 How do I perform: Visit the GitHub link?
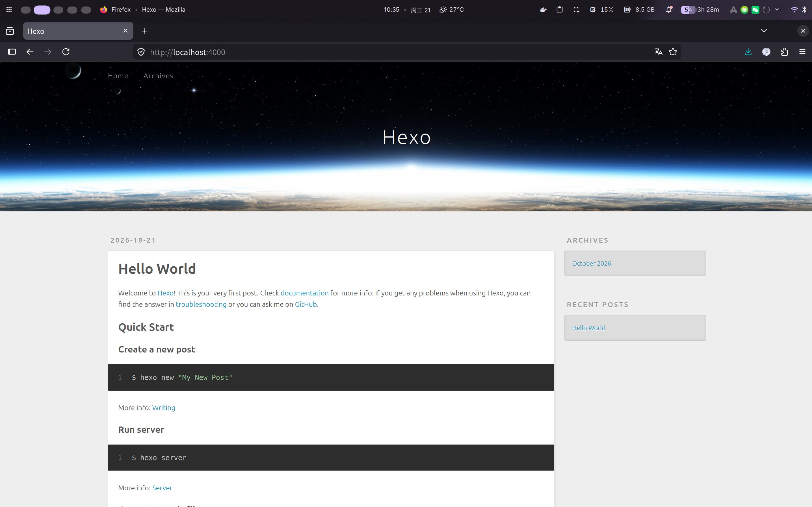click(x=306, y=304)
